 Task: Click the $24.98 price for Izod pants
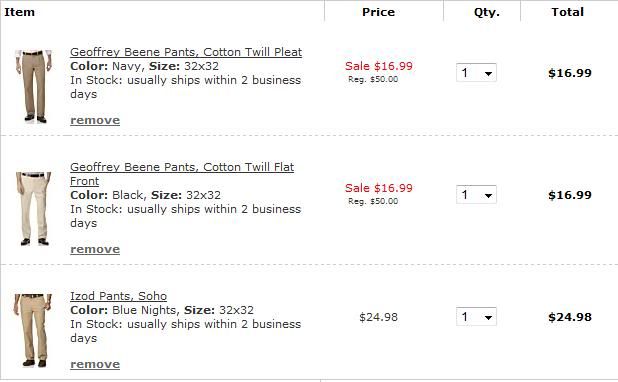pos(378,317)
